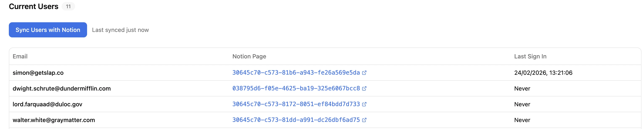The height and width of the screenshot is (129, 644).
Task: Select the dwight.schrute@dundermifflin.com email
Action: click(x=61, y=89)
